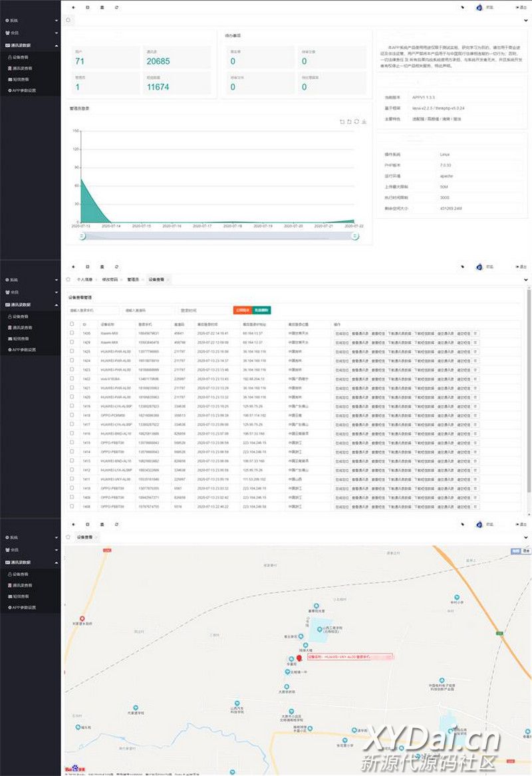Click the login phone search input field
Image resolution: width=532 pixels, height=776 pixels.
click(94, 311)
